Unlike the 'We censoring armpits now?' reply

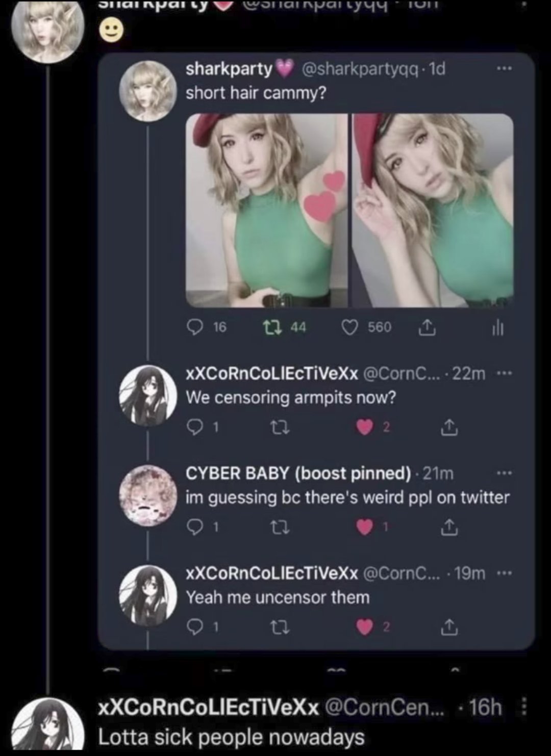click(364, 428)
